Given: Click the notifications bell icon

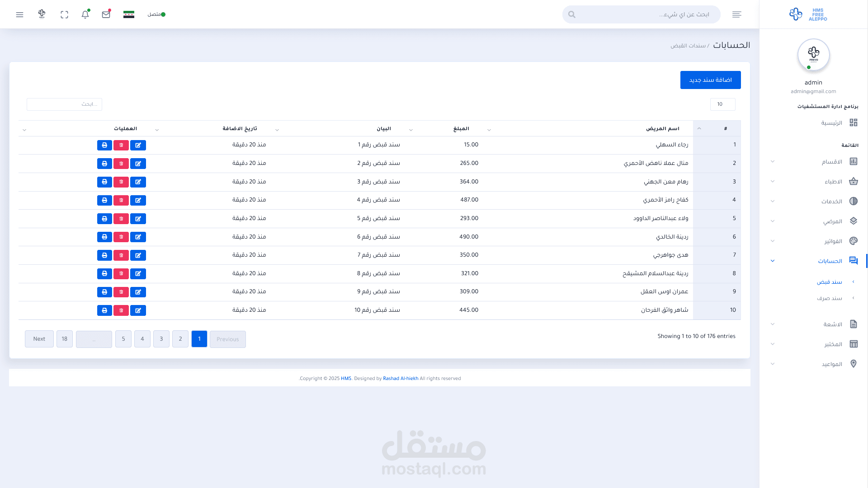Looking at the screenshot, I should coord(85,14).
